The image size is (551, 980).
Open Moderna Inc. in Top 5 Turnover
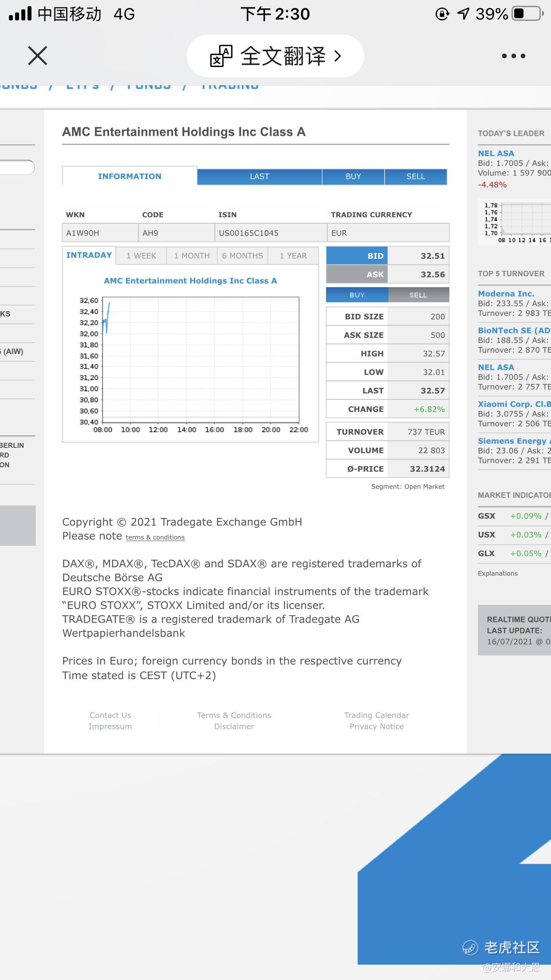[x=506, y=294]
